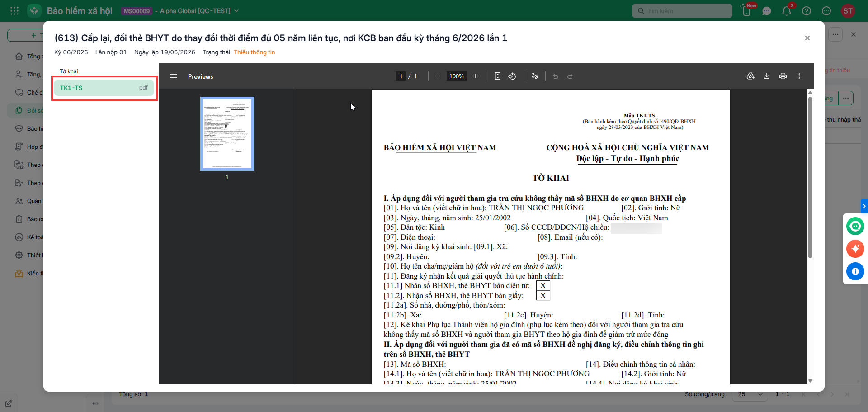
Task: Click the Bảo hiểm xã hội logo
Action: point(34,11)
